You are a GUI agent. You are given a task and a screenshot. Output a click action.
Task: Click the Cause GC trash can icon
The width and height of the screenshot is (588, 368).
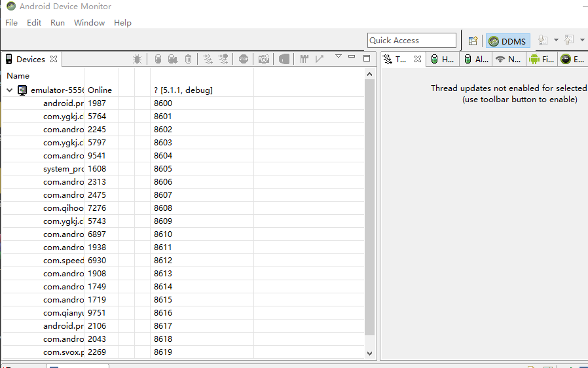188,60
